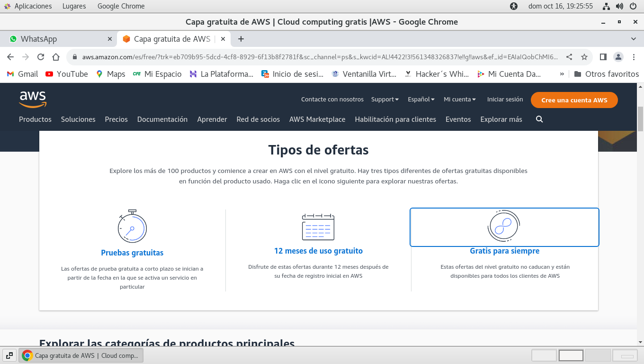Click the calendar icon for 12 meses
Viewport: 644px width, 364px height.
[x=318, y=227]
